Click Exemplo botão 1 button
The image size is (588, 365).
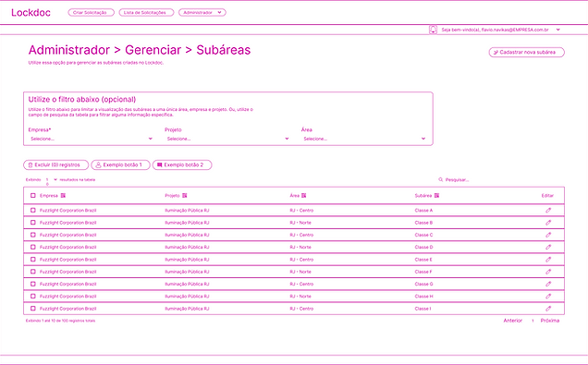pos(120,164)
